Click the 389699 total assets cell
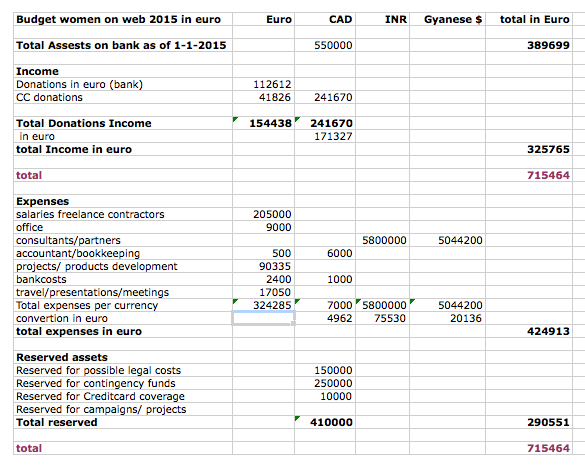 [x=529, y=45]
